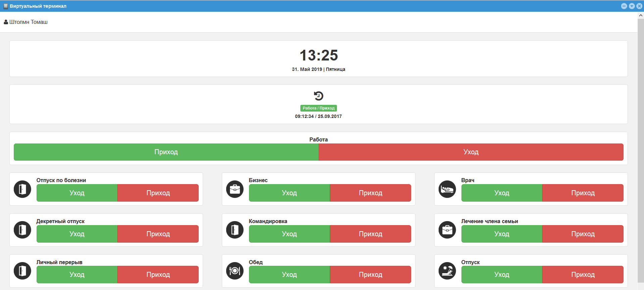This screenshot has width=644, height=290.
Task: Start Отпуск with Уход button
Action: click(x=502, y=275)
